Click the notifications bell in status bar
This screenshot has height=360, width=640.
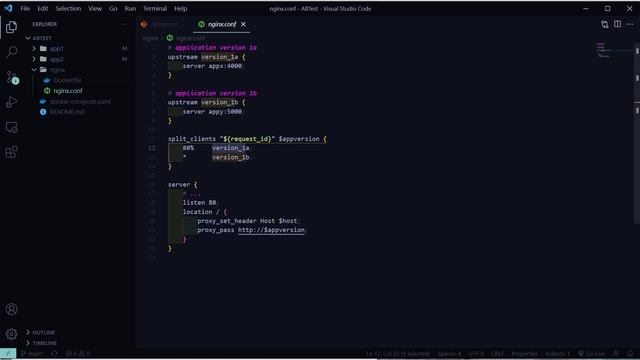coord(631,354)
